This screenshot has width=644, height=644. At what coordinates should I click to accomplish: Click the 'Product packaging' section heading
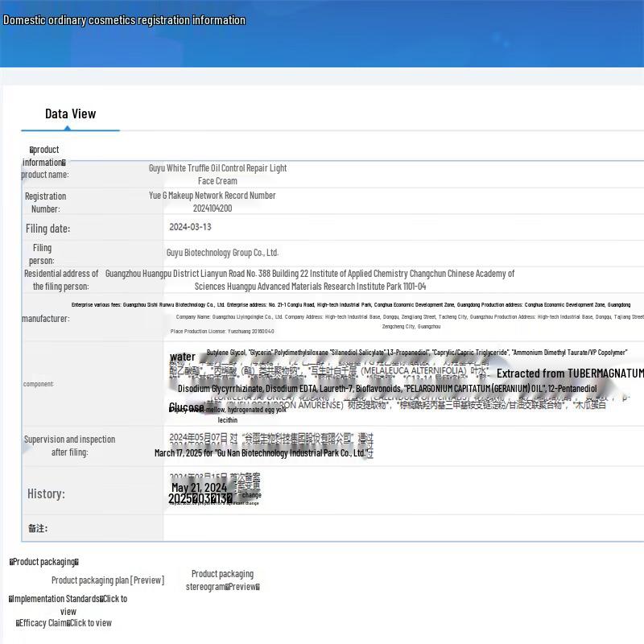coord(44,562)
